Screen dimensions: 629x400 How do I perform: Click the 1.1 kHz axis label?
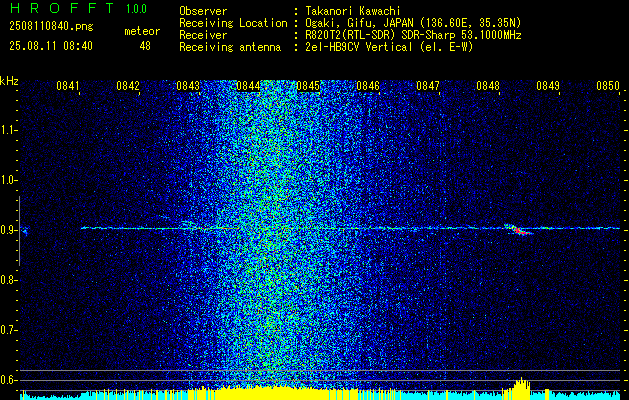pos(8,130)
